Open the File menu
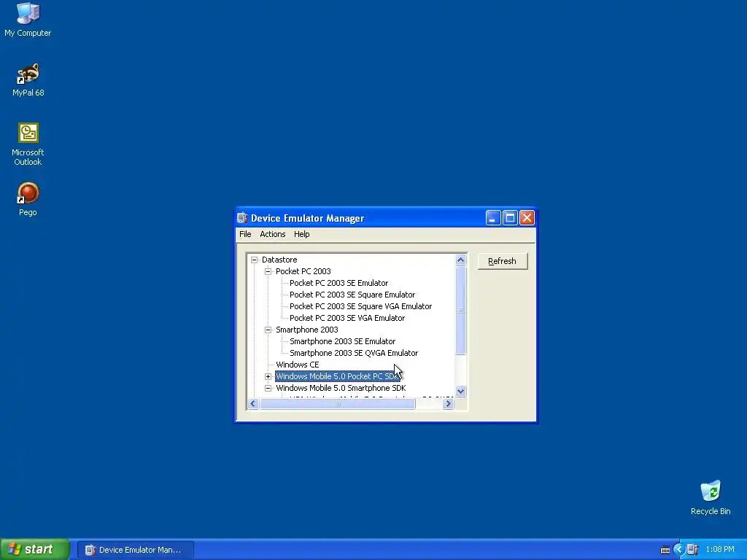747x560 pixels. point(245,234)
